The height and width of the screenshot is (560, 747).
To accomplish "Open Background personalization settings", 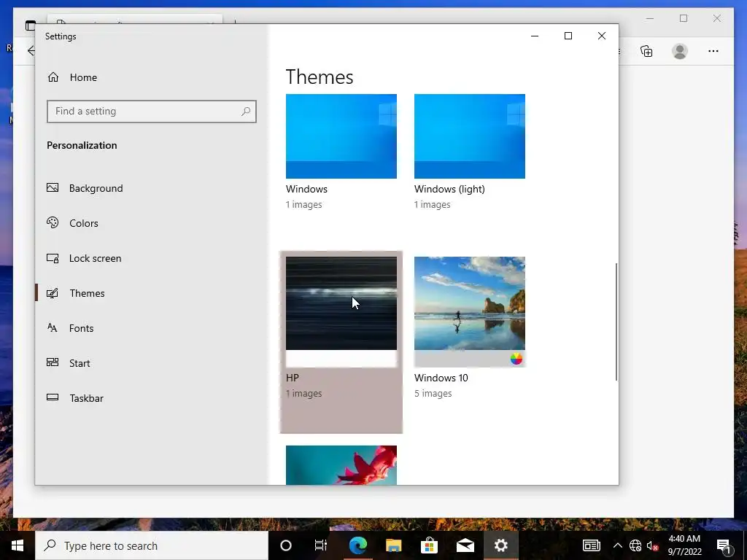I will point(85,188).
